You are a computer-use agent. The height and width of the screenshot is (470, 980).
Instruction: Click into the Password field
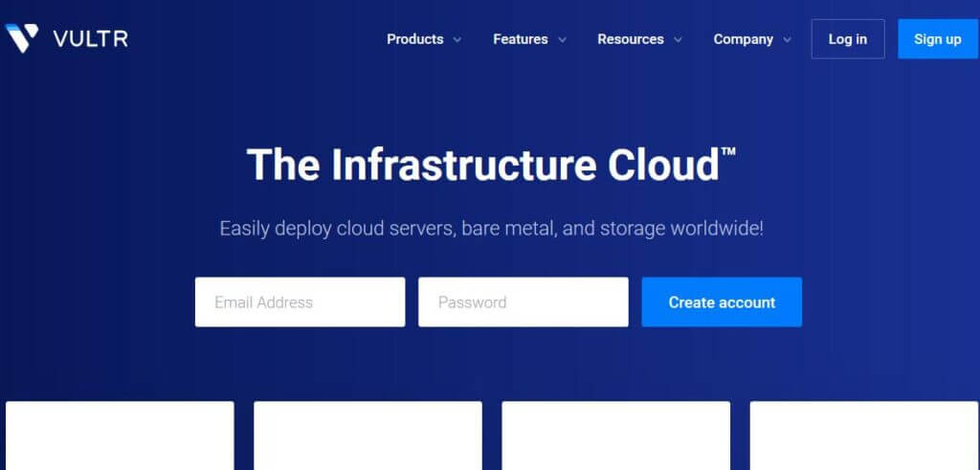coord(523,302)
